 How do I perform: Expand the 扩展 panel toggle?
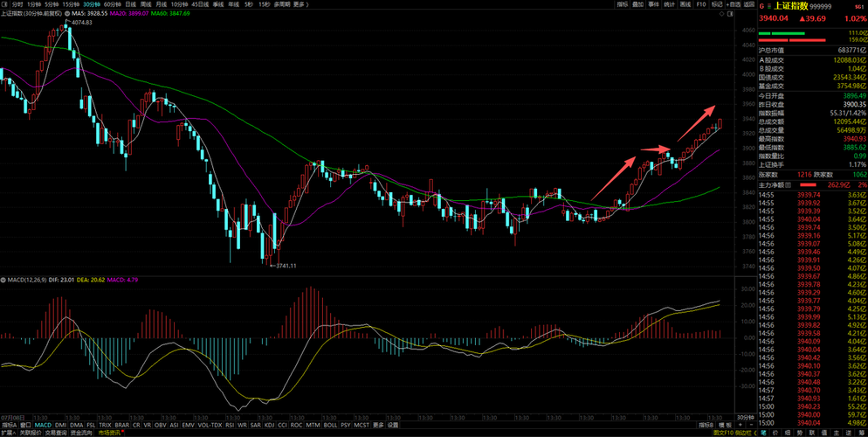point(9,433)
